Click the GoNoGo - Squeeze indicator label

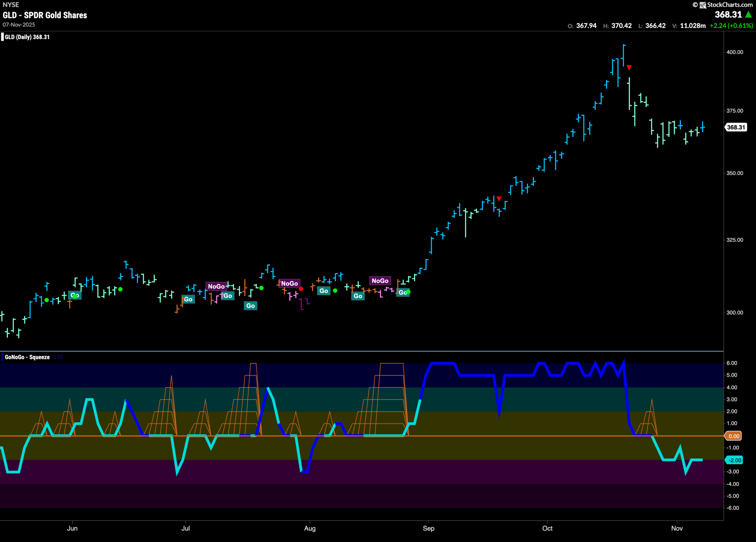[x=27, y=357]
